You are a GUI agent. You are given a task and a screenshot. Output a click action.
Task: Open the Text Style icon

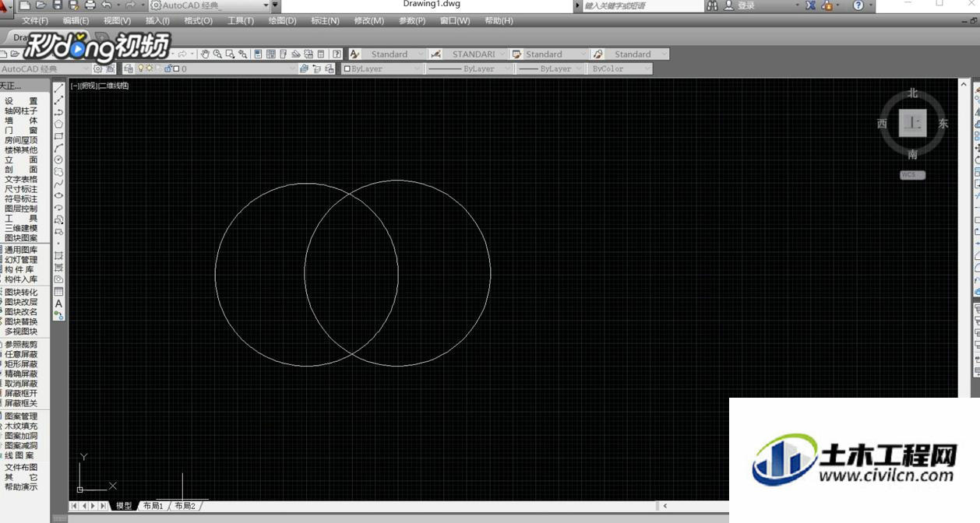click(354, 54)
